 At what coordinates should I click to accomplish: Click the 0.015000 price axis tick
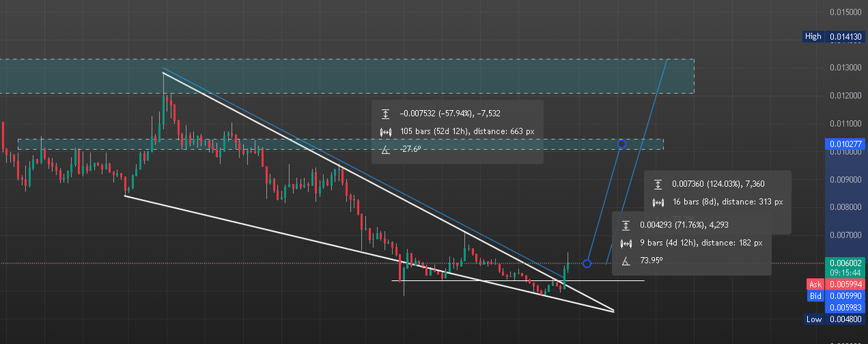[846, 12]
